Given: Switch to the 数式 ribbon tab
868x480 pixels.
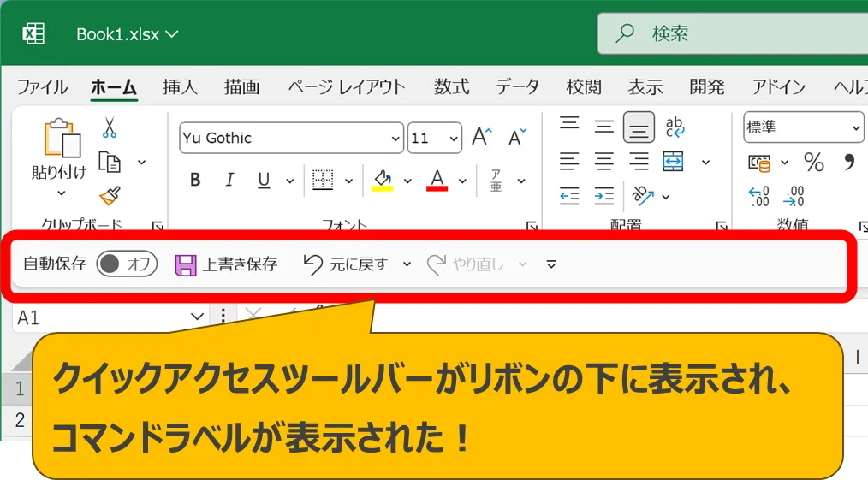Looking at the screenshot, I should (x=451, y=86).
